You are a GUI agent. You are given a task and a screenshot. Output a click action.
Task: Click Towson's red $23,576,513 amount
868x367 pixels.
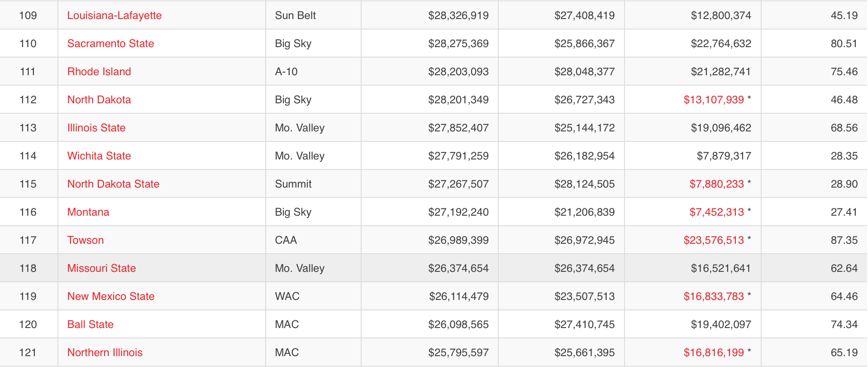click(714, 240)
